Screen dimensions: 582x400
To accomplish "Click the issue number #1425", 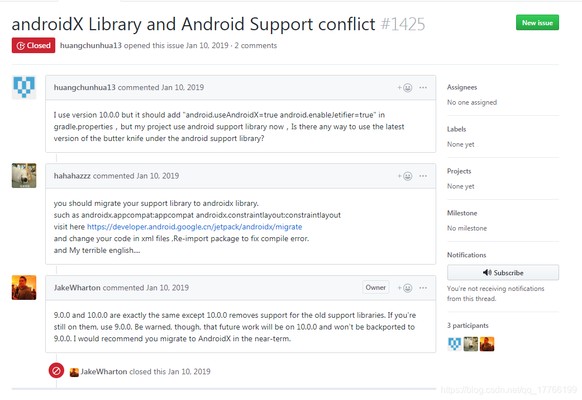I will coord(403,24).
